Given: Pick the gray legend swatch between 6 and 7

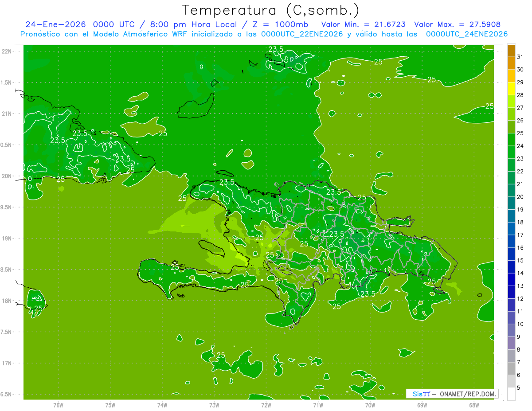Looking at the screenshot, I should [511, 369].
